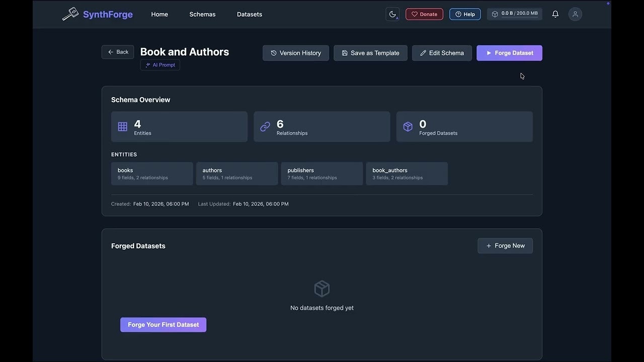The image size is (644, 362).
Task: Open Version History
Action: pos(295,53)
